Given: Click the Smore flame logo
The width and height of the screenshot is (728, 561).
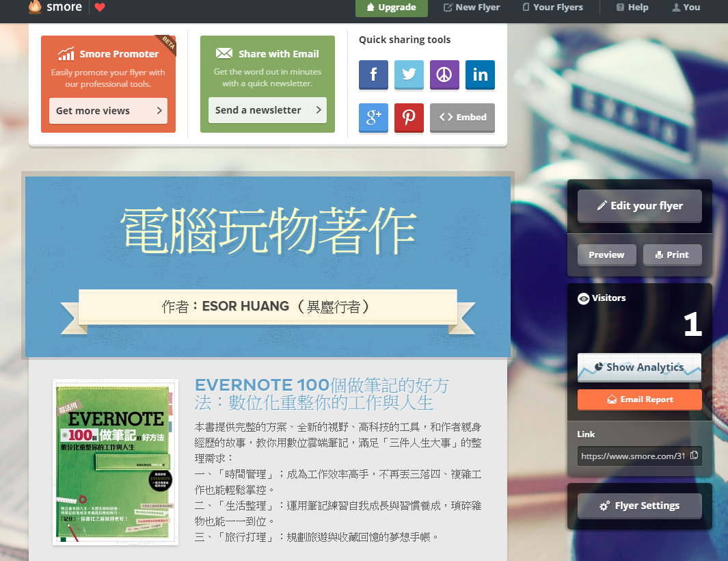Looking at the screenshot, I should click(35, 7).
